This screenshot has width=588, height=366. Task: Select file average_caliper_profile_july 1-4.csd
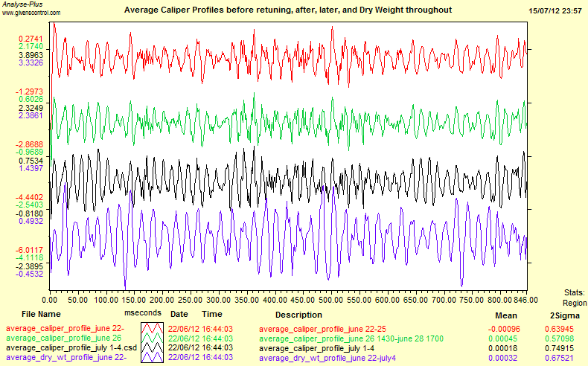coord(71,348)
